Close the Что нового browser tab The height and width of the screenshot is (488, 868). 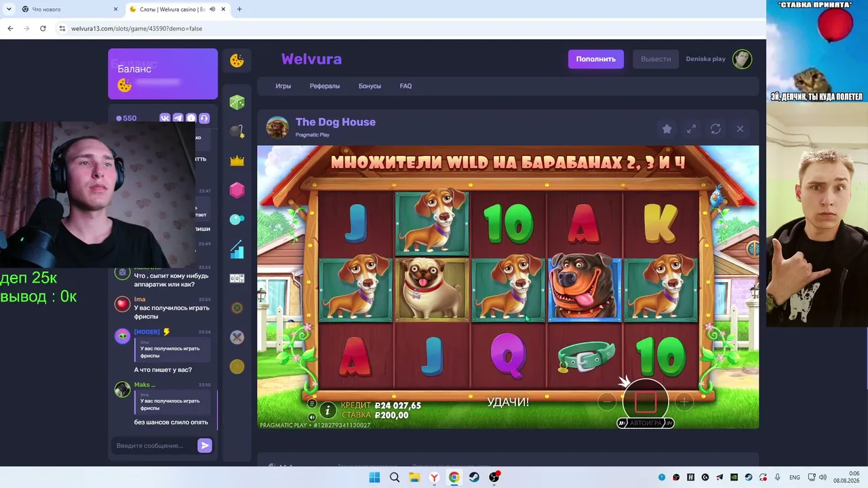[115, 9]
